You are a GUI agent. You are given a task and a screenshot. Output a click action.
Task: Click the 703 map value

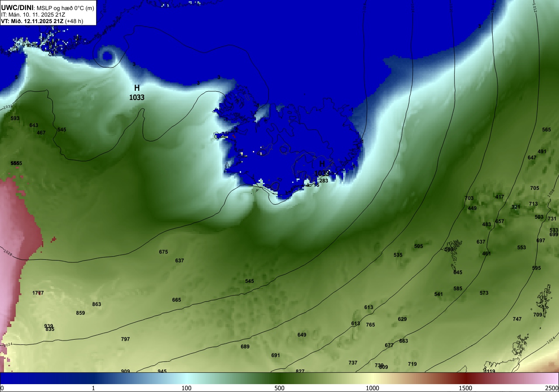469,198
